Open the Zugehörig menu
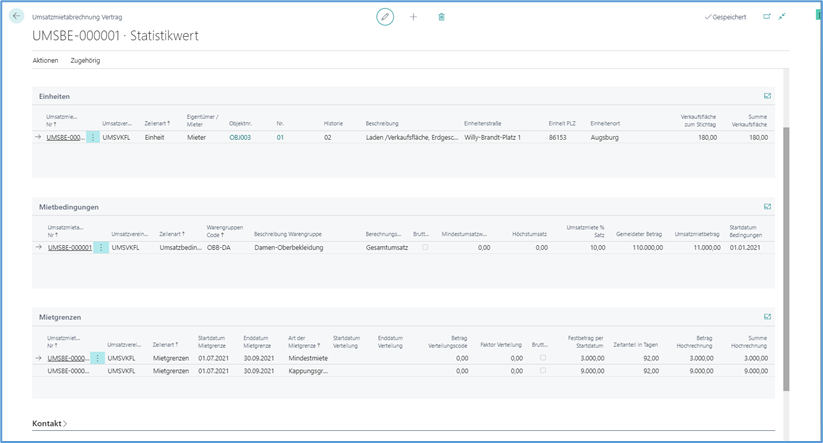This screenshot has width=823, height=443. pos(85,61)
